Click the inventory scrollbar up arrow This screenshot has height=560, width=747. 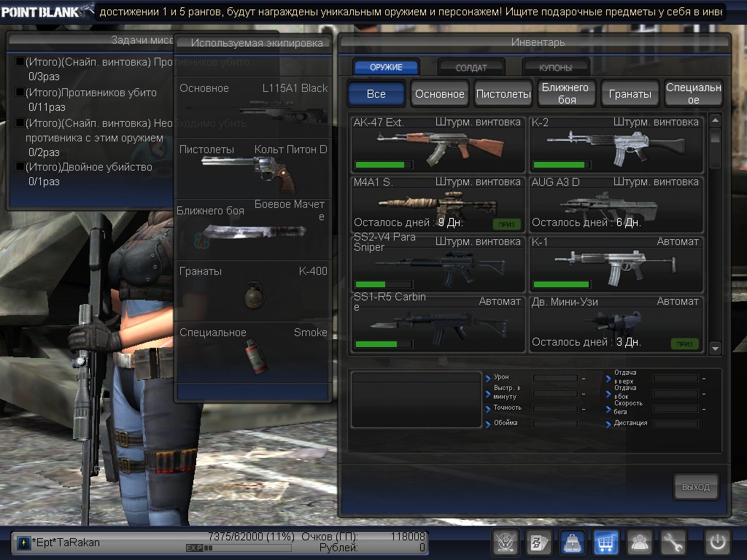click(715, 120)
